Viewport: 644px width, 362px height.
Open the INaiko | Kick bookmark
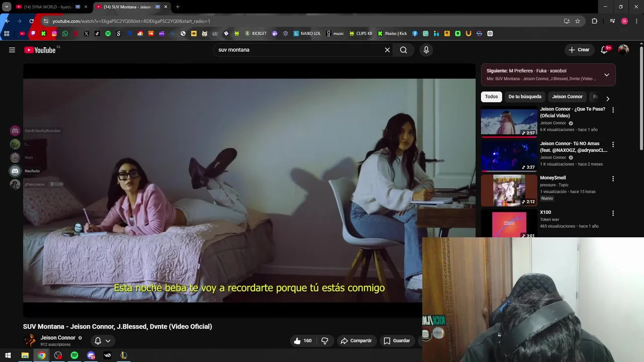pos(392,34)
